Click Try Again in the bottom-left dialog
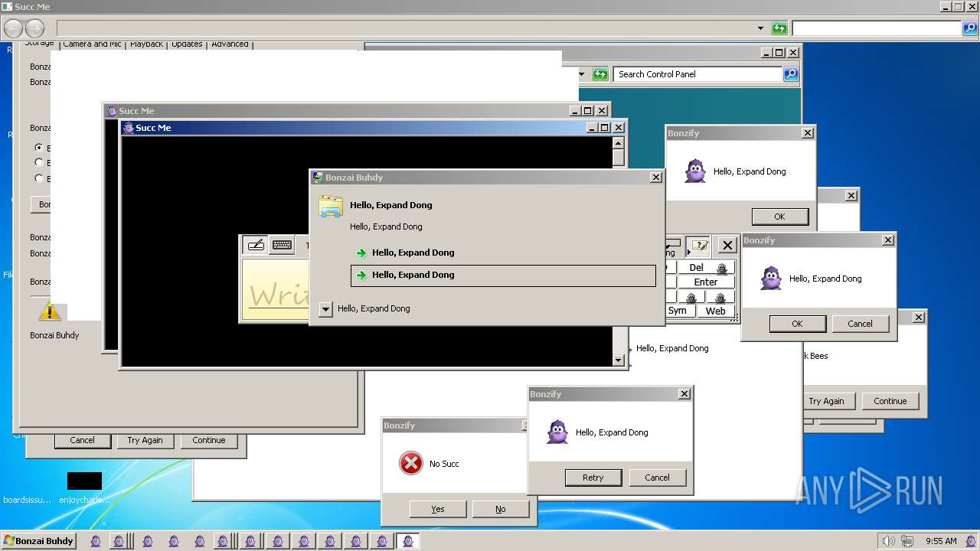Viewport: 980px width, 551px height. pyautogui.click(x=145, y=440)
